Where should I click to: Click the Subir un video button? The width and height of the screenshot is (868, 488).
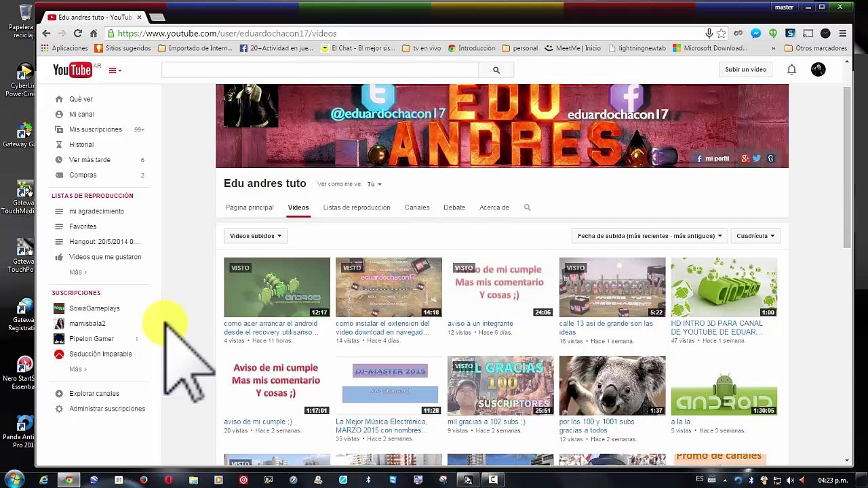(x=745, y=69)
